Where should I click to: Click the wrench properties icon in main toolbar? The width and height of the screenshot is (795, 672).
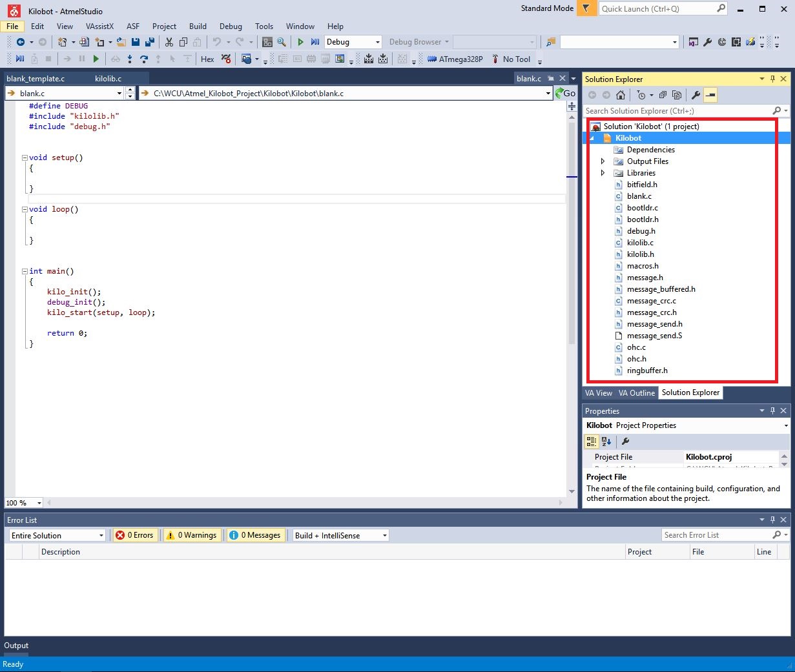(708, 42)
